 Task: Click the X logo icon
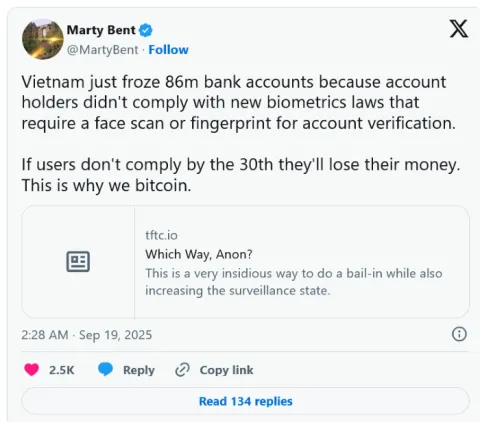pyautogui.click(x=459, y=29)
